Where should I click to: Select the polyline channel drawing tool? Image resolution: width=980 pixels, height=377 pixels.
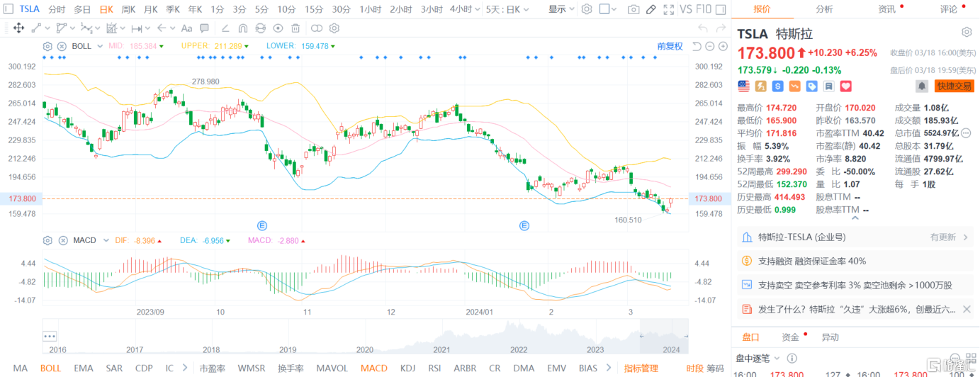click(62, 28)
